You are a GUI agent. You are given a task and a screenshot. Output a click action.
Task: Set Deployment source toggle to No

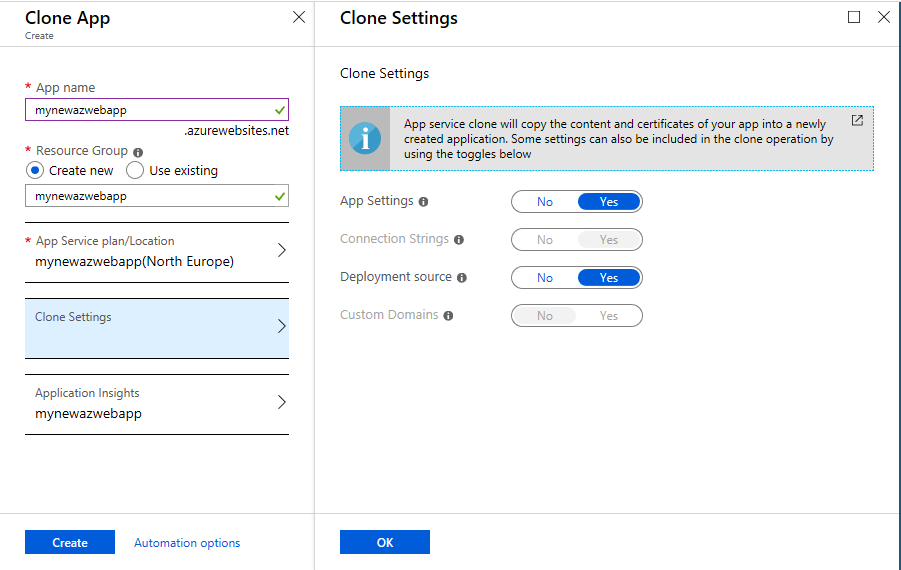(x=545, y=278)
